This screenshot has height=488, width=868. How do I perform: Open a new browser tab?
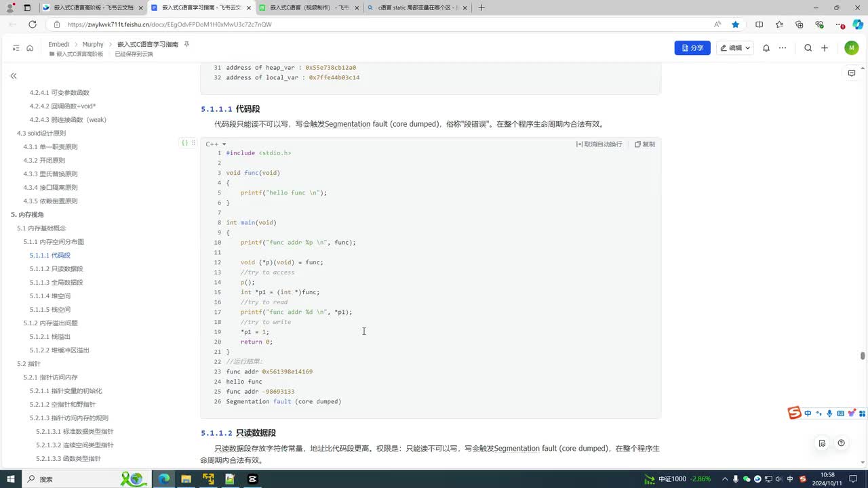tap(481, 7)
